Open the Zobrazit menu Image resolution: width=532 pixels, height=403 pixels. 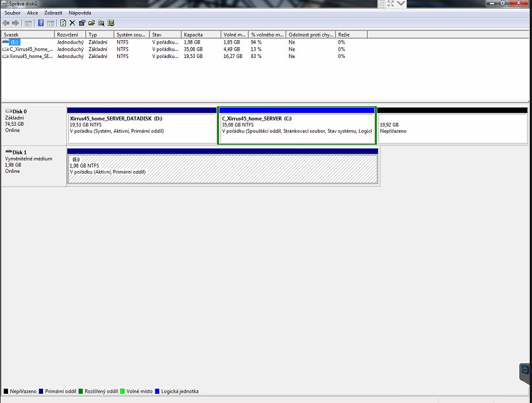pos(53,13)
